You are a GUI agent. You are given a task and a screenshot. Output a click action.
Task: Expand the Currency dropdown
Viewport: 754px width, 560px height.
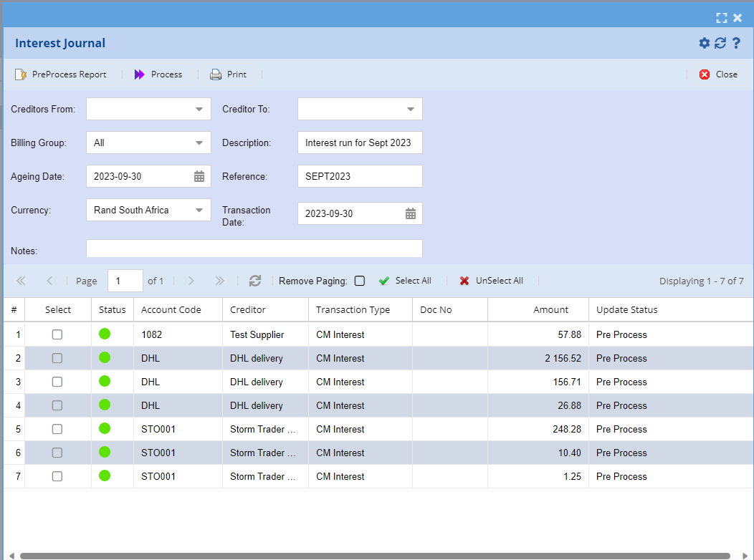199,210
